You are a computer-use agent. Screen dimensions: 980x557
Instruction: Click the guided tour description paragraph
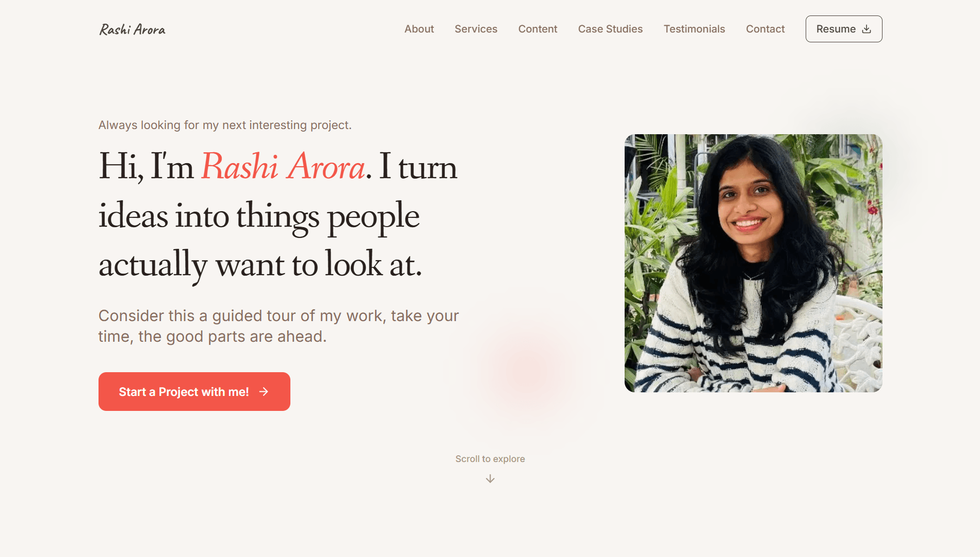[x=279, y=326]
